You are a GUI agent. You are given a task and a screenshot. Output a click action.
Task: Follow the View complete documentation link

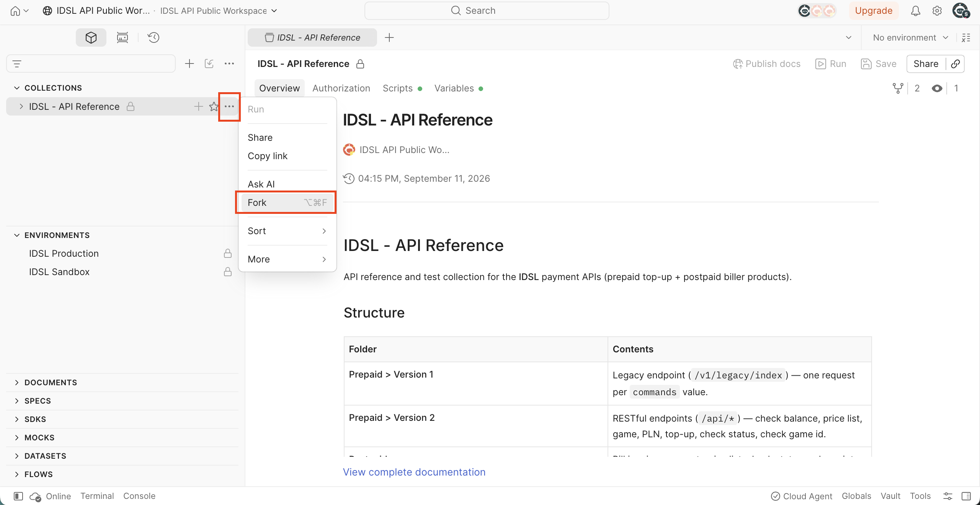414,472
